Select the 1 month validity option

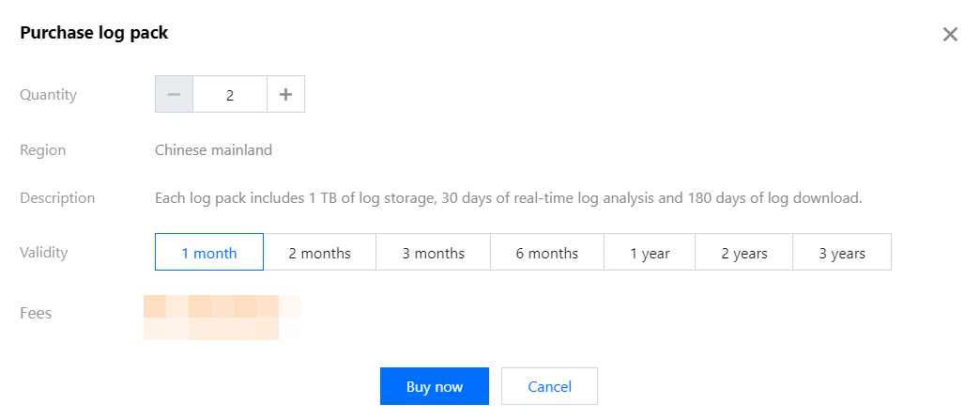(209, 253)
